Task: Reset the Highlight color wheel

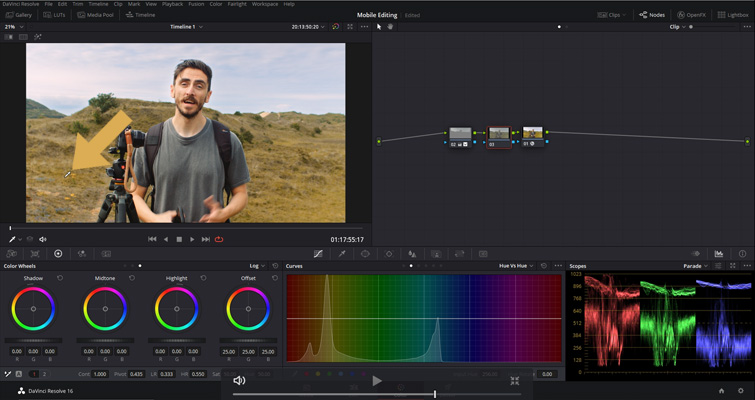Action: (204, 278)
